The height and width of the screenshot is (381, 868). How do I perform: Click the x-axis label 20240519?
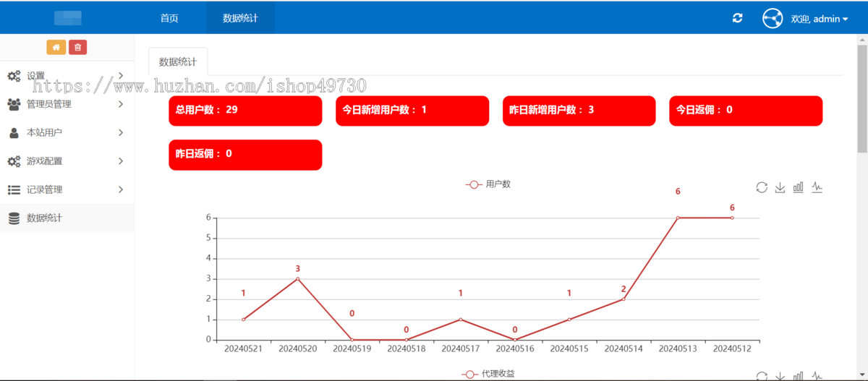pos(352,348)
